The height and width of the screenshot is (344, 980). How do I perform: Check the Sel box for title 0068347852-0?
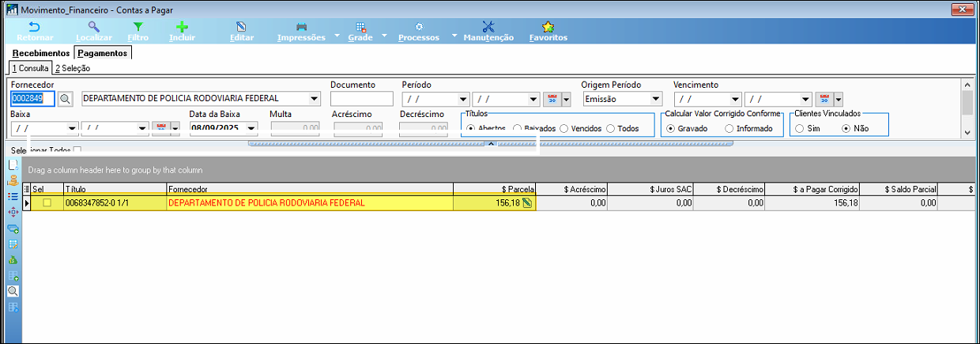point(47,203)
